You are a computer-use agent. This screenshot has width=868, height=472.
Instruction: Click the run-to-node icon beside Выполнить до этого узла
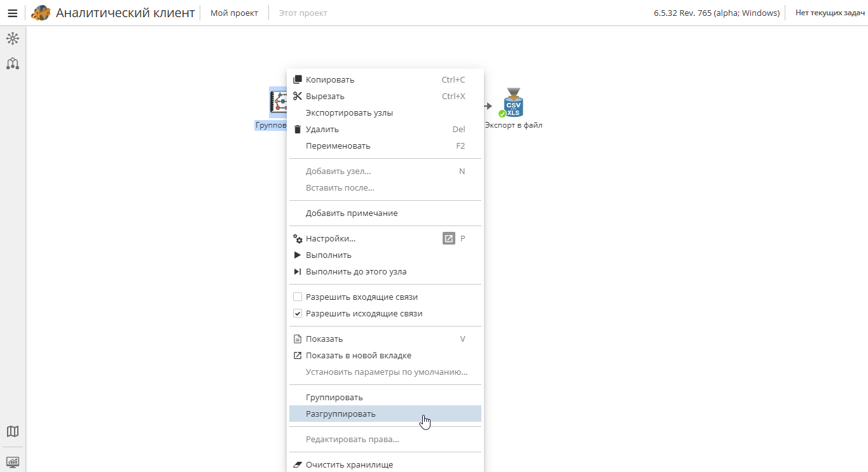(297, 272)
